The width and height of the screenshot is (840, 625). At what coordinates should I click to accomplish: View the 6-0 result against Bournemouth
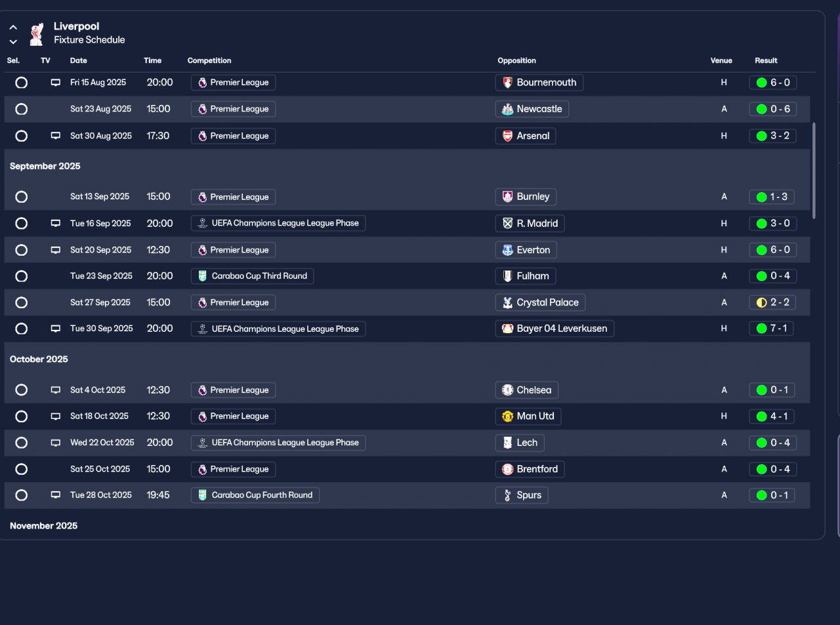click(773, 83)
